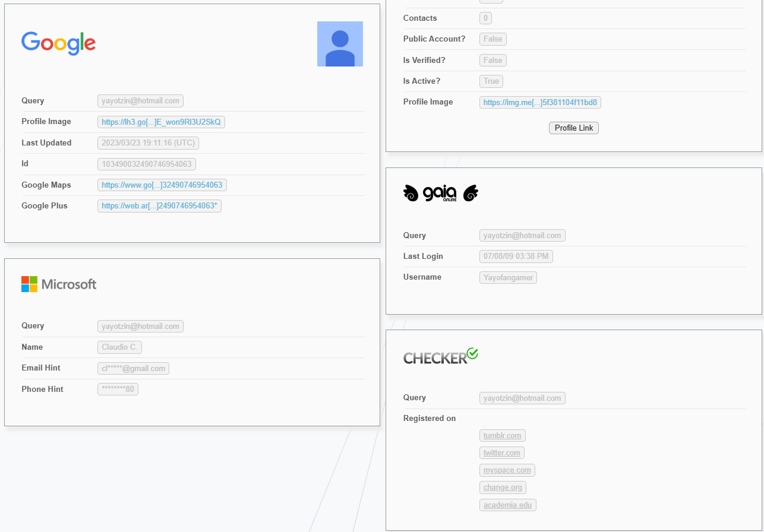Click the Google profile avatar image
This screenshot has width=764, height=532.
(x=340, y=44)
